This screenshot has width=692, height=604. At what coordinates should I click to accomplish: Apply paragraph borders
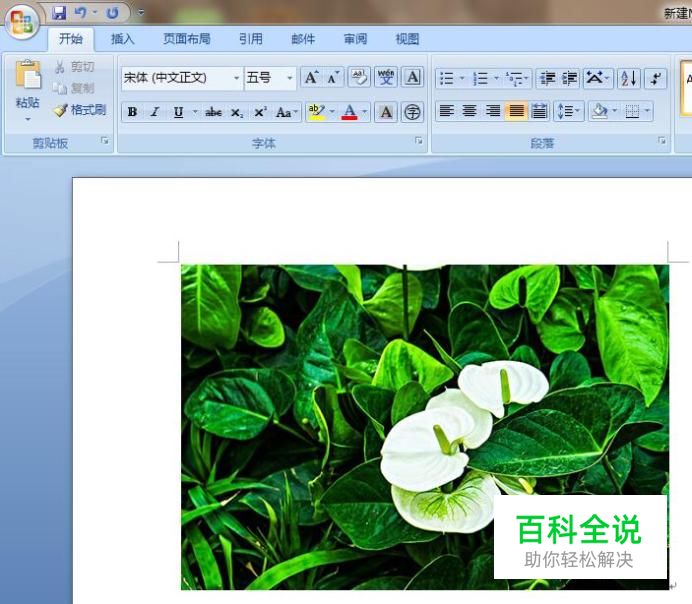(x=632, y=111)
